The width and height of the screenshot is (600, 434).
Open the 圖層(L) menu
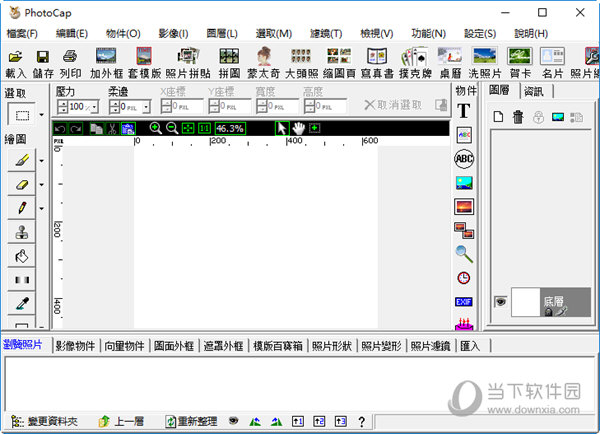click(x=222, y=34)
